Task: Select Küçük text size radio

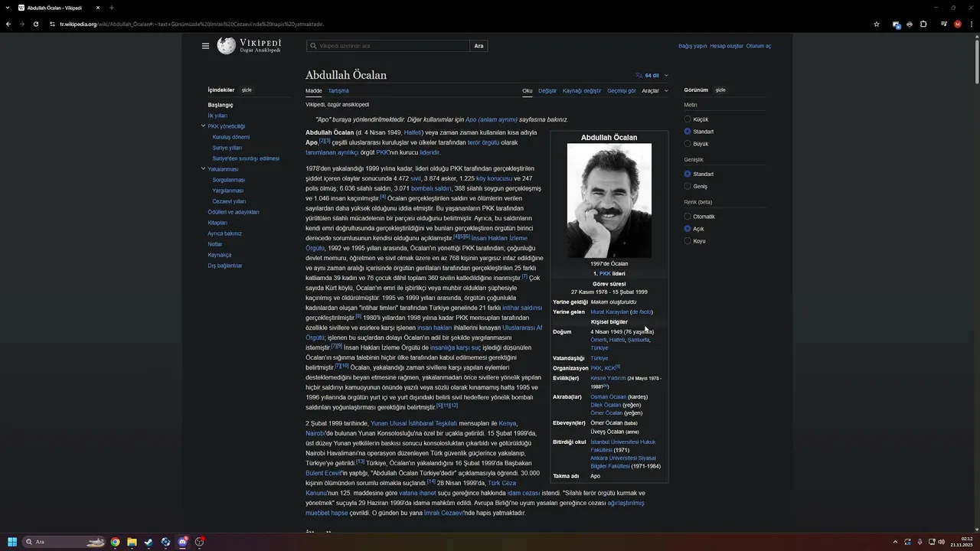Action: (x=688, y=119)
